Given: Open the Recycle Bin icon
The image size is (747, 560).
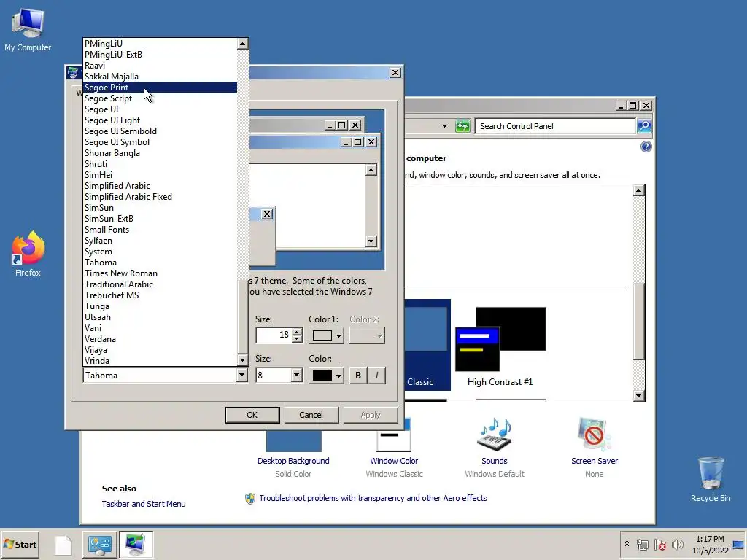Looking at the screenshot, I should tap(711, 479).
